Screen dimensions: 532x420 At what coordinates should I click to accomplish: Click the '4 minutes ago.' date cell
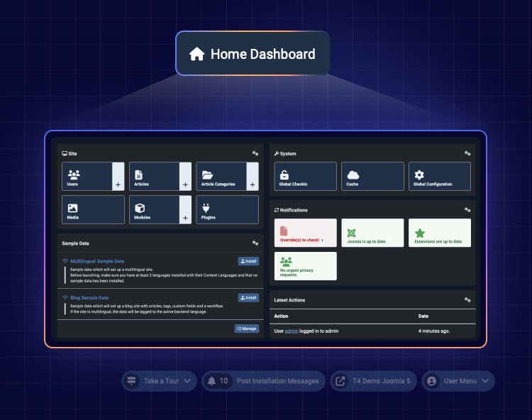point(434,331)
